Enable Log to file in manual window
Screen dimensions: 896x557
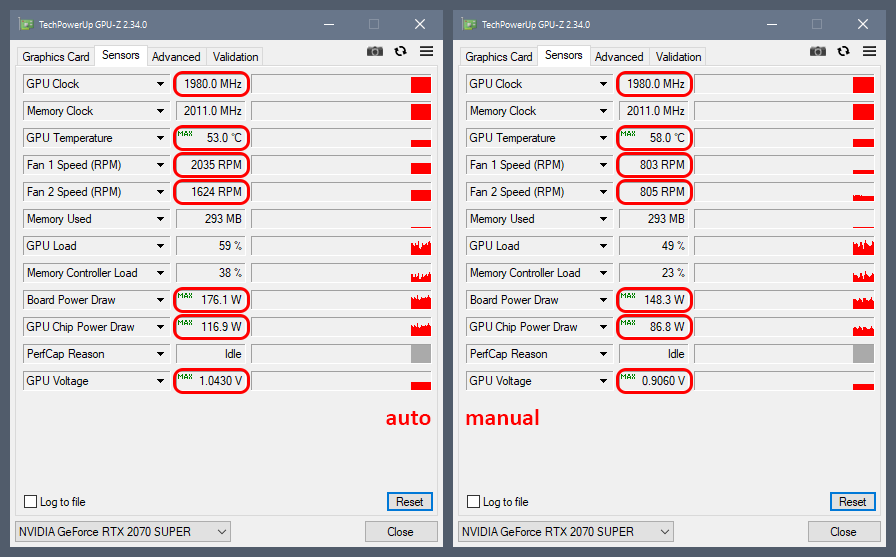(473, 502)
